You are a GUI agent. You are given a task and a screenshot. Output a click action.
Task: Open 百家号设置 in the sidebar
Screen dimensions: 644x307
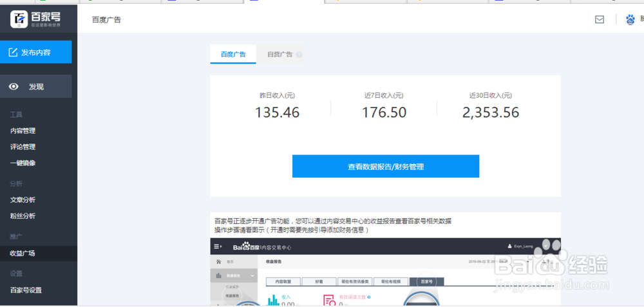coord(26,290)
